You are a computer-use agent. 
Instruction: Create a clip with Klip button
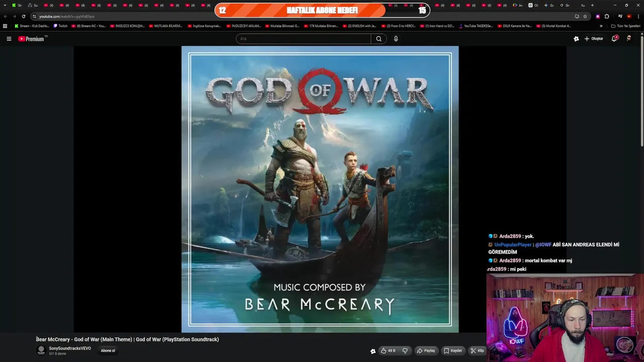[477, 350]
